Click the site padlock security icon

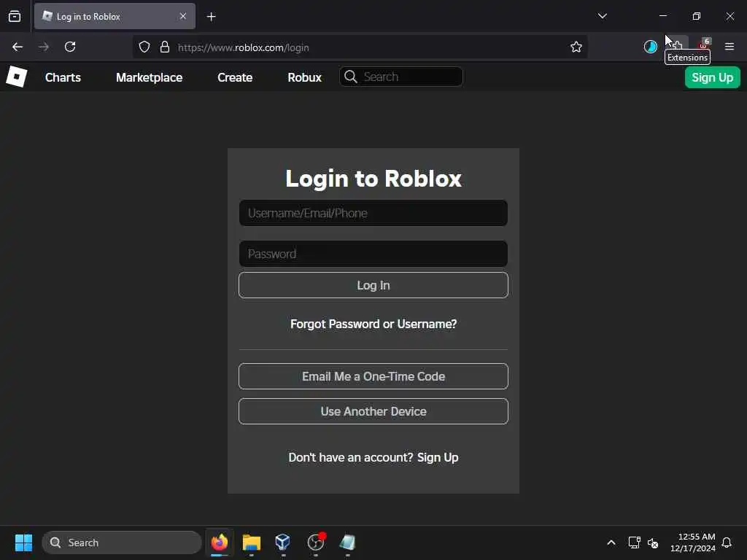[165, 47]
